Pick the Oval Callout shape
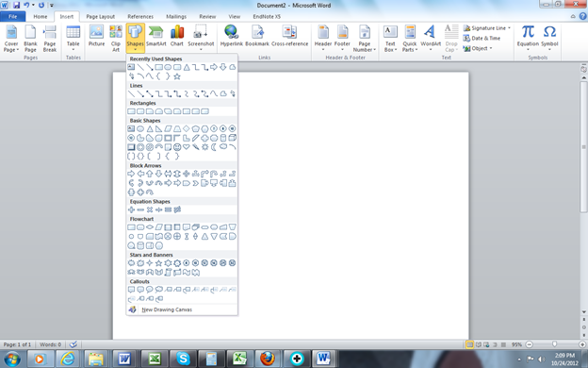The width and height of the screenshot is (588, 368). [x=150, y=290]
